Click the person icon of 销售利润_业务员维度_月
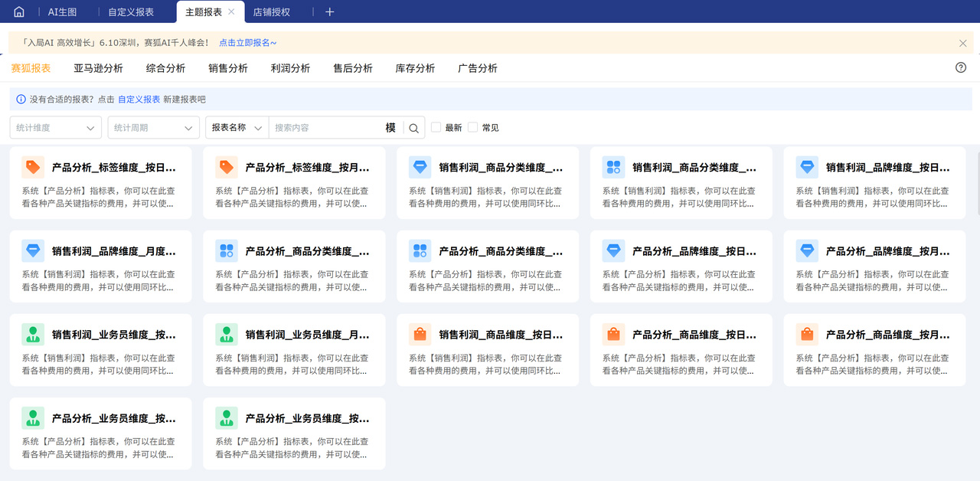 click(x=227, y=334)
